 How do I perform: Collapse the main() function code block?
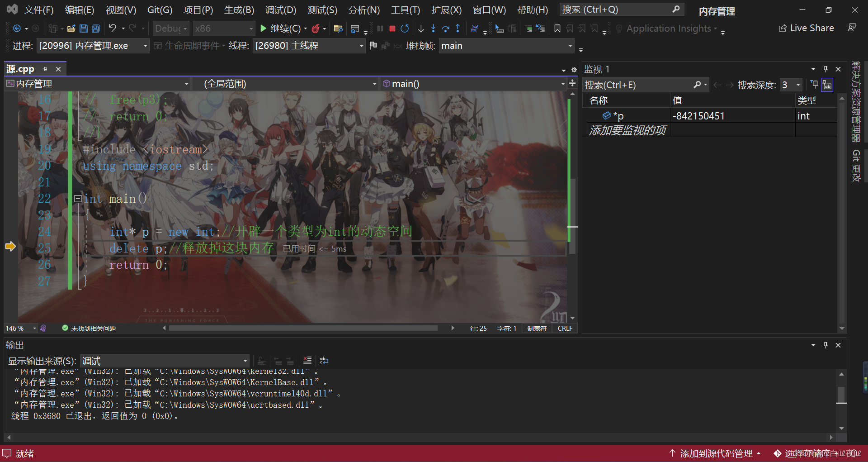78,198
